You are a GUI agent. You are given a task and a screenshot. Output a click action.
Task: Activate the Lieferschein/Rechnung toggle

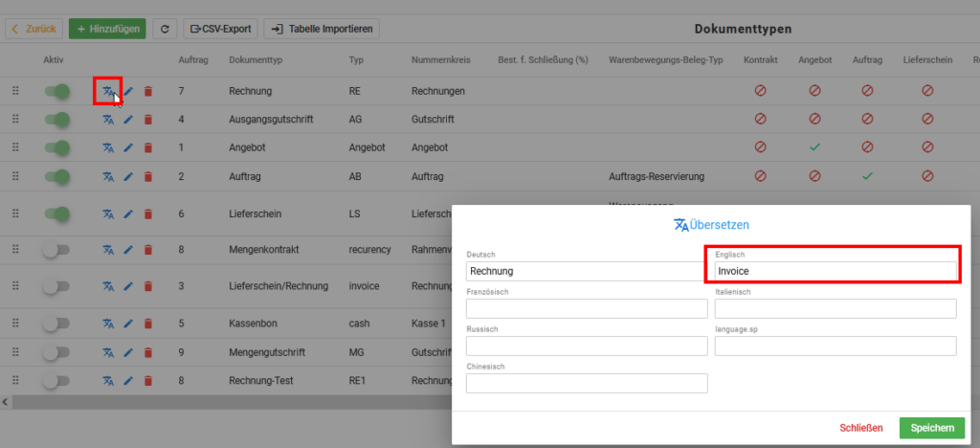56,286
